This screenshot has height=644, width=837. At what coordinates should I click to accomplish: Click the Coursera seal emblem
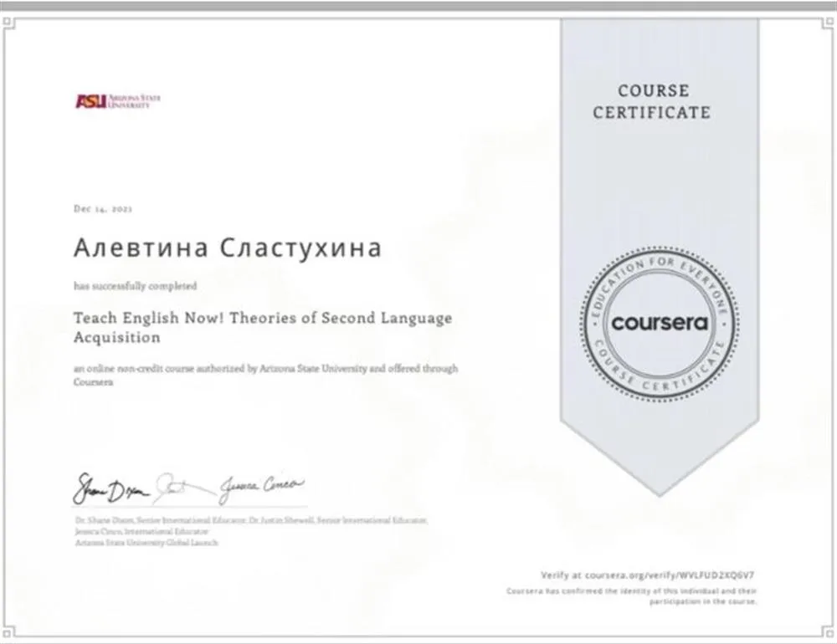click(660, 324)
